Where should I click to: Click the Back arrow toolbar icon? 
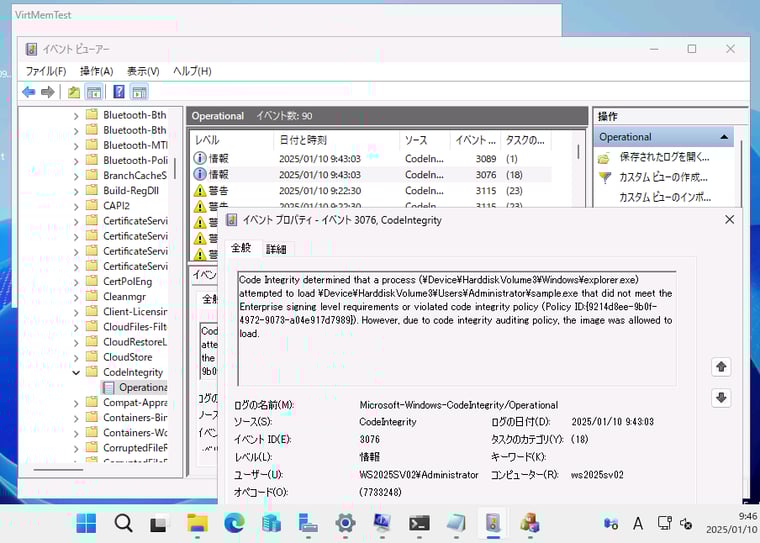pyautogui.click(x=29, y=92)
